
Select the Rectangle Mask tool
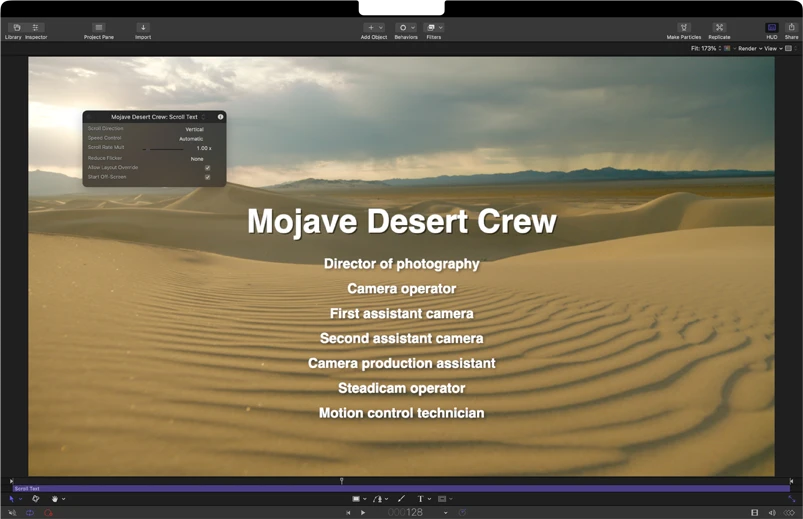(x=442, y=499)
